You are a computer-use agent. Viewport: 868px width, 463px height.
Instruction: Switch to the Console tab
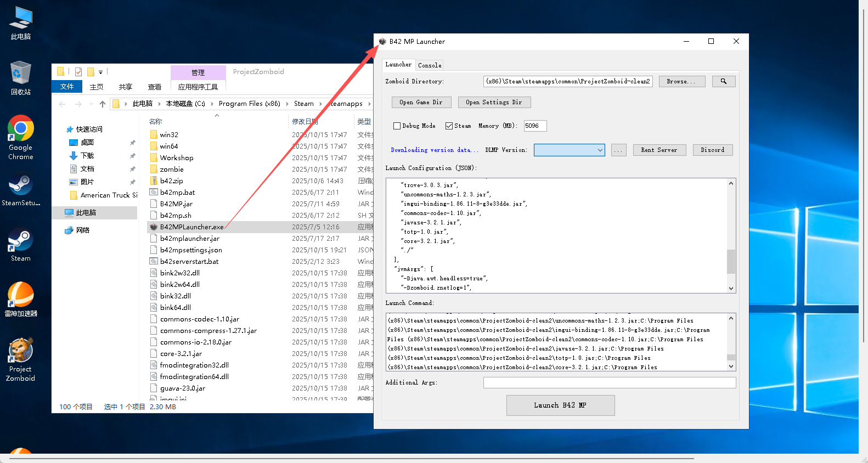tap(429, 65)
